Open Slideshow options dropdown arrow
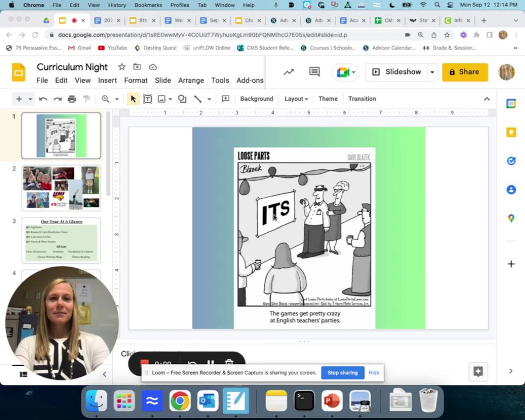This screenshot has height=420, width=525. coord(432,72)
